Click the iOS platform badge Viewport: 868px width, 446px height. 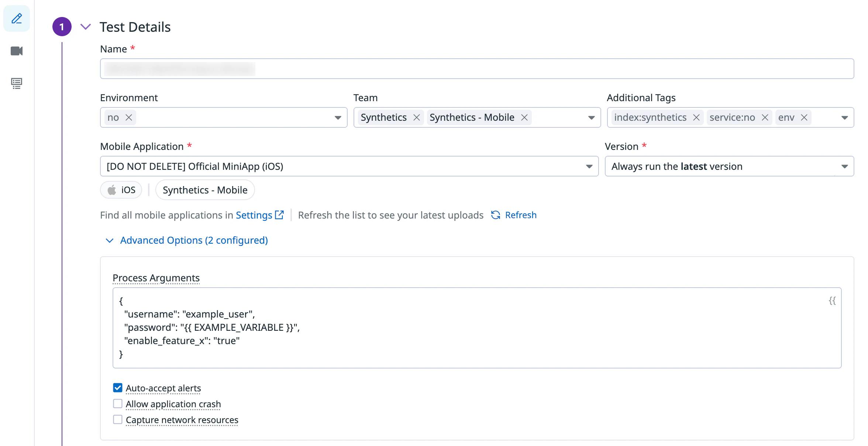click(x=121, y=190)
